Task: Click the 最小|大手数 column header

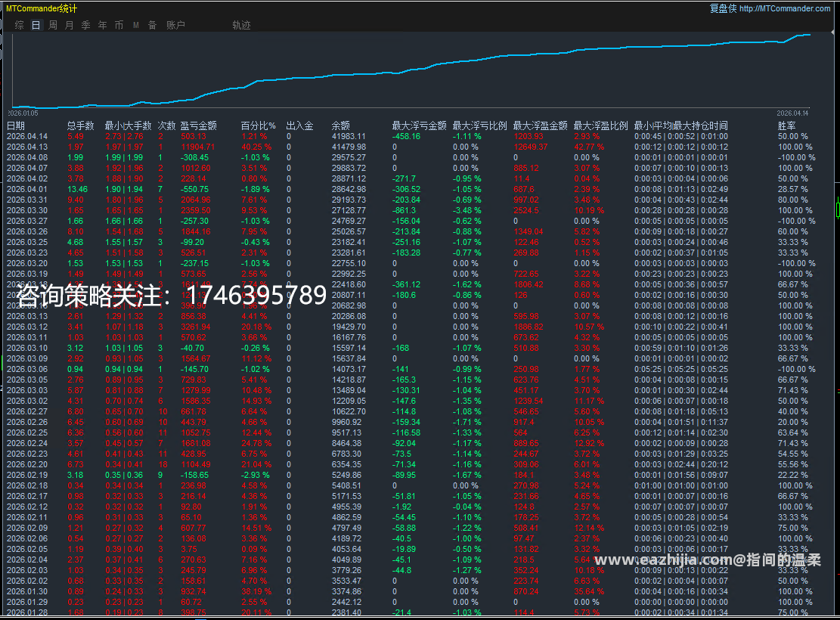Action: point(128,126)
